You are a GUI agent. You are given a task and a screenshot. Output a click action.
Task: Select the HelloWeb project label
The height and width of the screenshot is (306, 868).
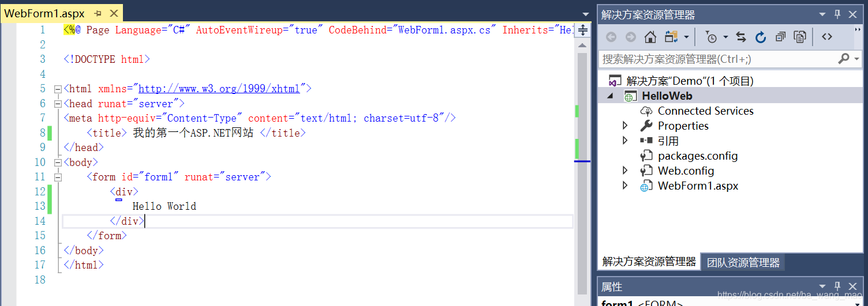pos(667,96)
